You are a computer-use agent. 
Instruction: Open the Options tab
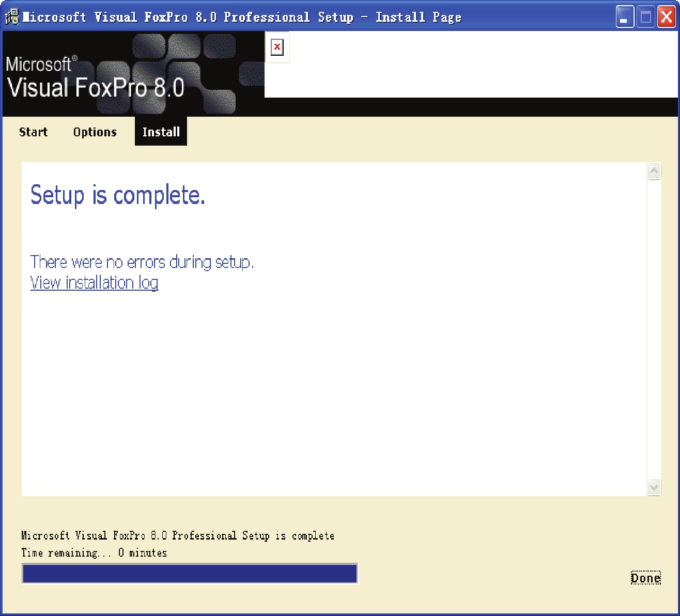95,132
